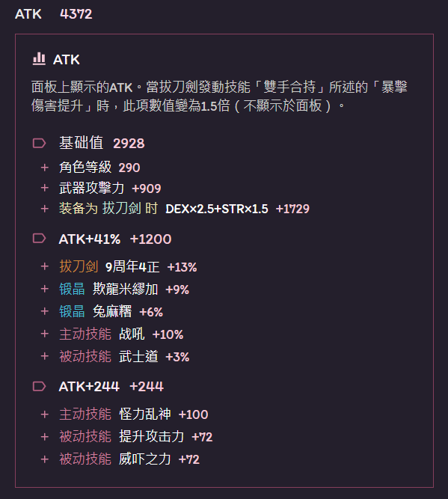Image resolution: width=448 pixels, height=499 pixels.
Task: Click the tag icon beside ATK+41%
Action: tap(39, 239)
